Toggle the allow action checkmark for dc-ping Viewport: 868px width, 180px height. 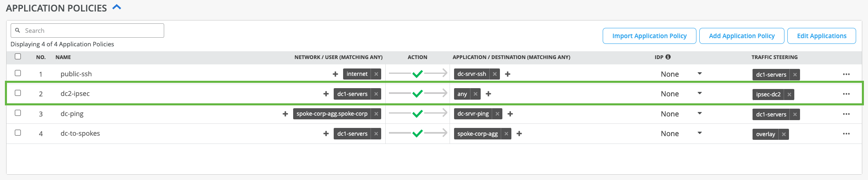pyautogui.click(x=417, y=114)
